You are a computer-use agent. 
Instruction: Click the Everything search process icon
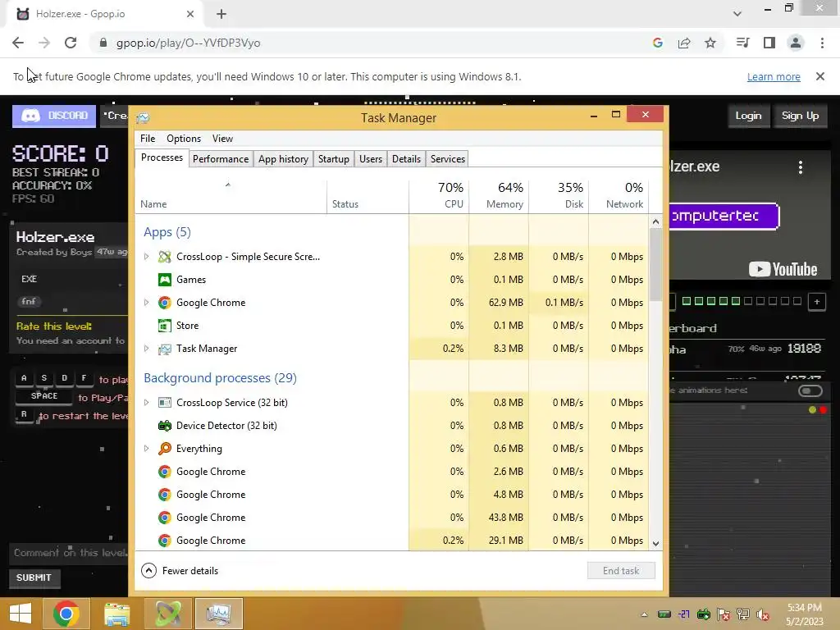(x=164, y=449)
